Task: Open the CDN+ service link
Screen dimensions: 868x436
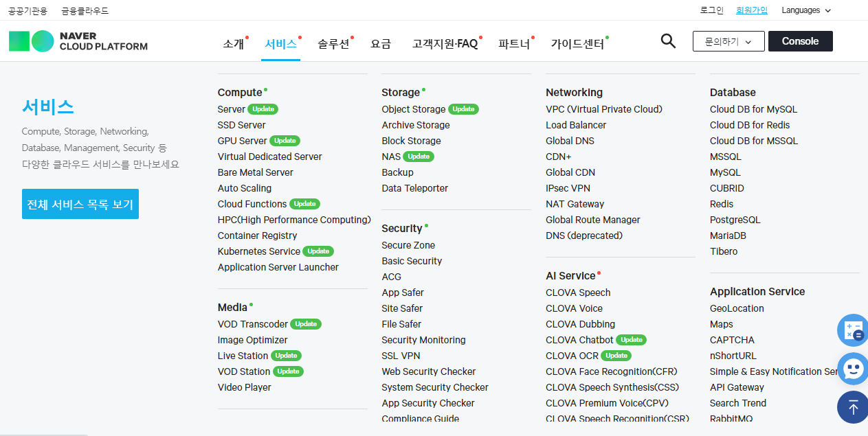Action: [559, 157]
